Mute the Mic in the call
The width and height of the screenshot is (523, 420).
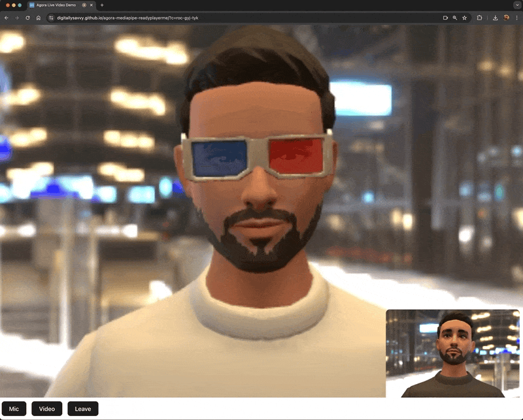tap(14, 408)
